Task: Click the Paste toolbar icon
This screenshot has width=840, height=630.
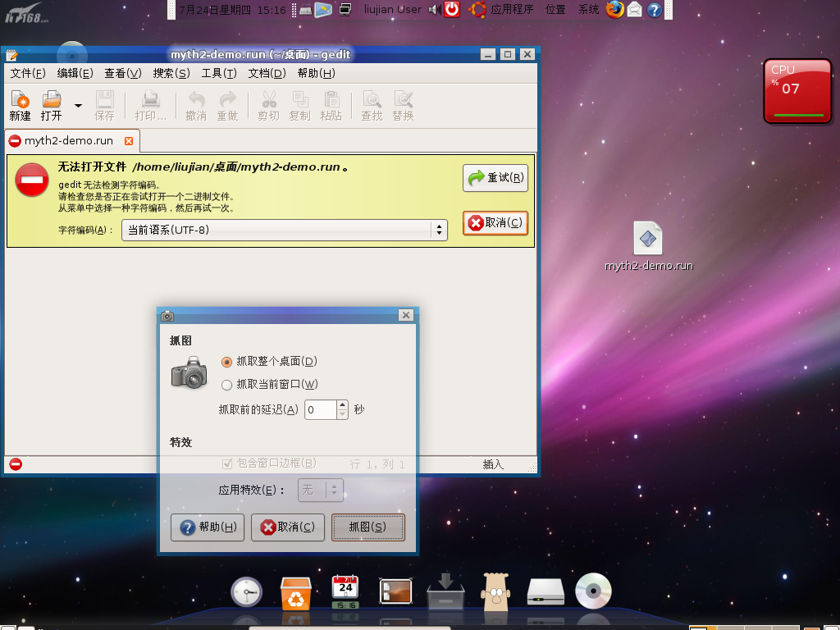Action: click(331, 106)
